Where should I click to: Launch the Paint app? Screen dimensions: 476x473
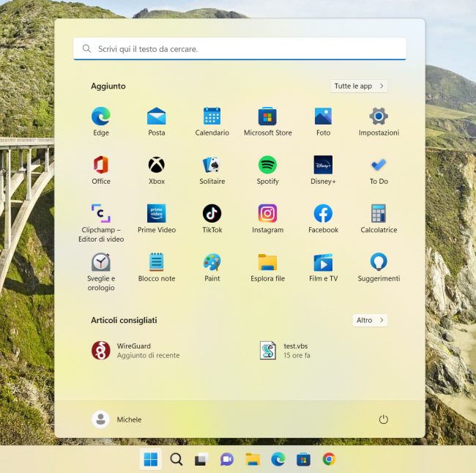coord(212,267)
